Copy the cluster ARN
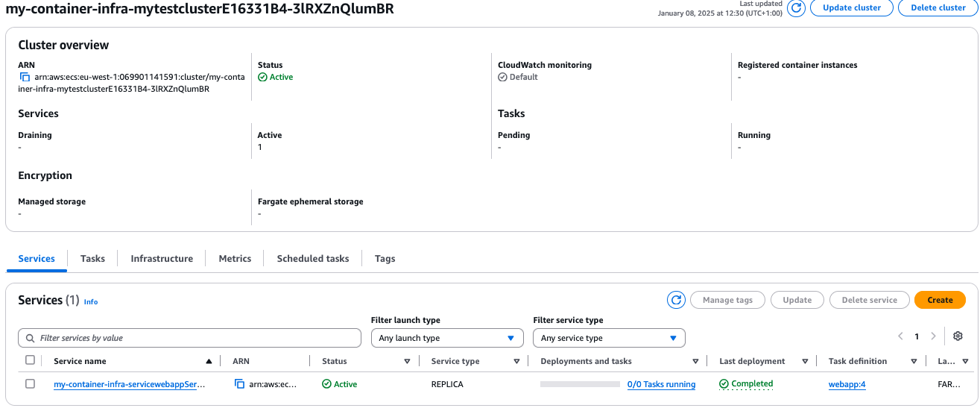Screen dimensions: 980x411 coord(25,77)
